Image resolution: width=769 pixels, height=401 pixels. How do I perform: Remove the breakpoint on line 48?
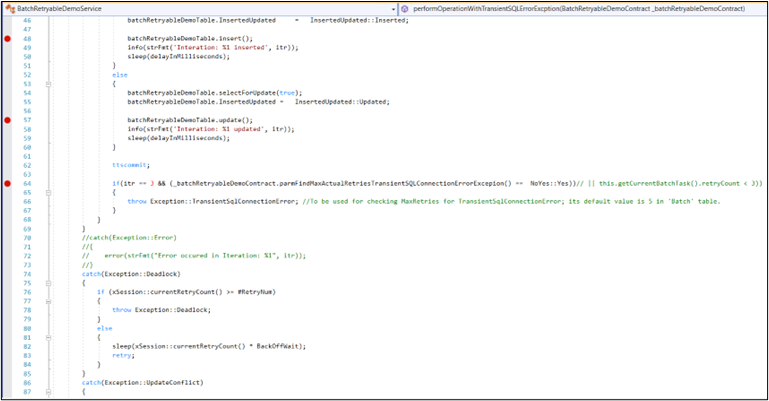click(7, 39)
